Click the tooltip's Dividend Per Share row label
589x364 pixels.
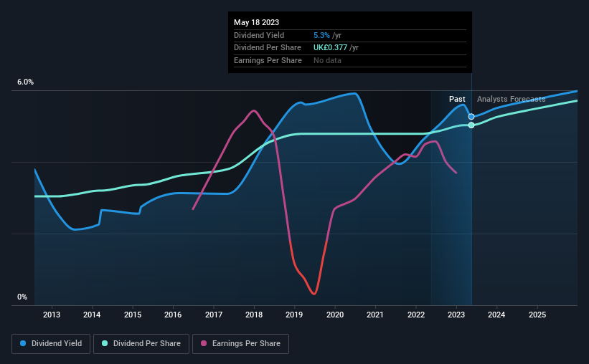click(268, 48)
